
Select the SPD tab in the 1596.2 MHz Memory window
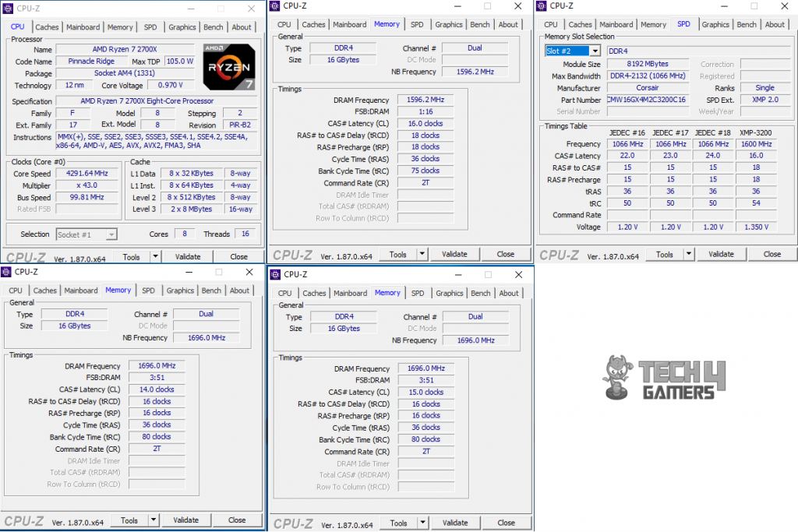point(417,24)
